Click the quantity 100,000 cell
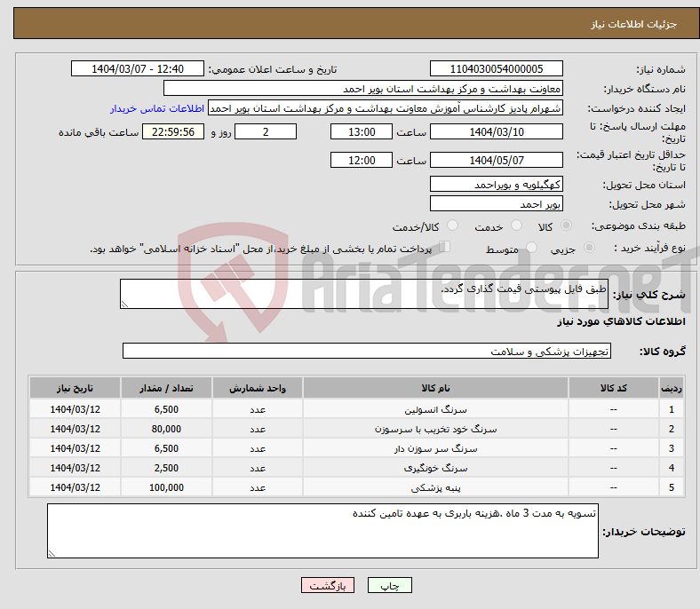700x609 pixels. [x=166, y=487]
